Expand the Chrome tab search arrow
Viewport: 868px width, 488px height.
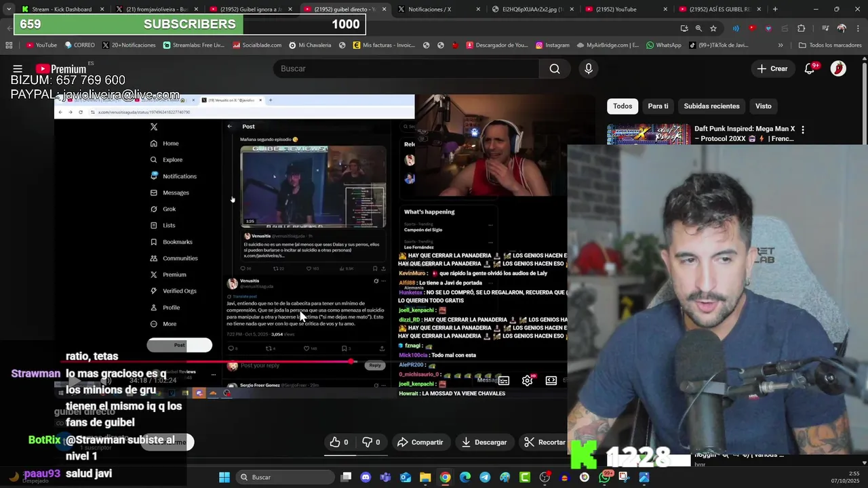[x=8, y=9]
